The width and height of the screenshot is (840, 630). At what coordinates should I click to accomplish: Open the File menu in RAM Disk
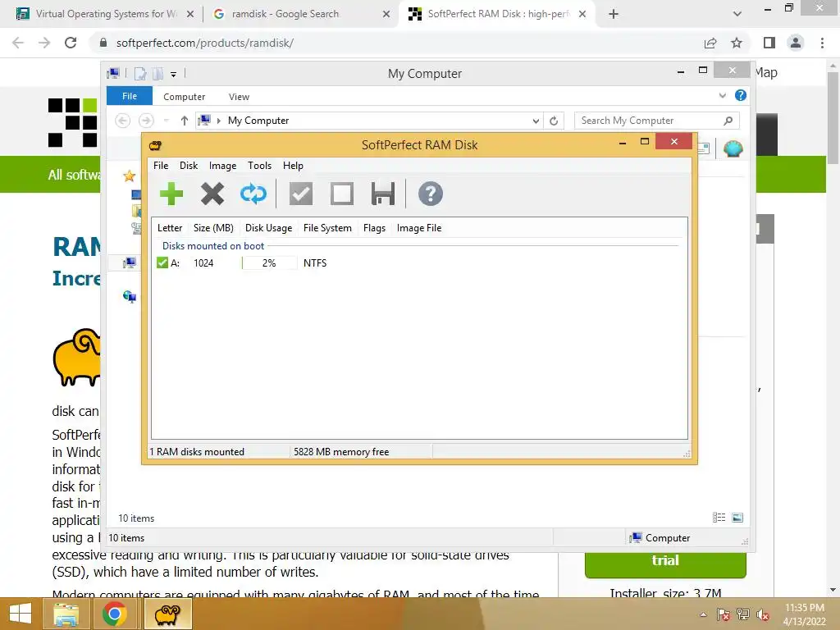(161, 166)
